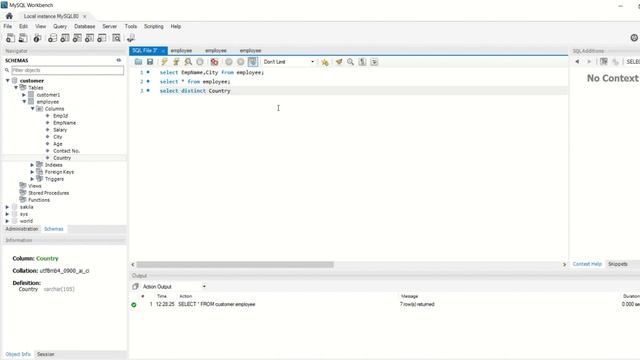
Task: Open the schema inspector icon in main toolbar
Action: [37, 38]
